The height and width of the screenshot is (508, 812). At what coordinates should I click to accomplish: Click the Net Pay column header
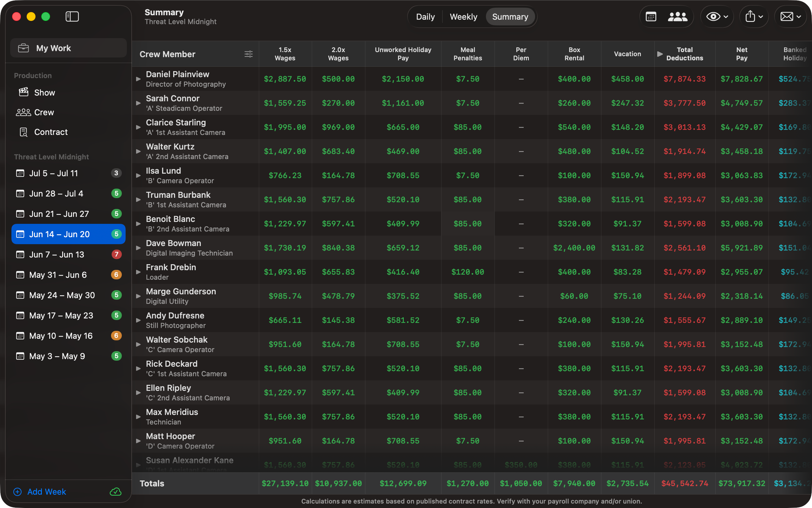742,54
